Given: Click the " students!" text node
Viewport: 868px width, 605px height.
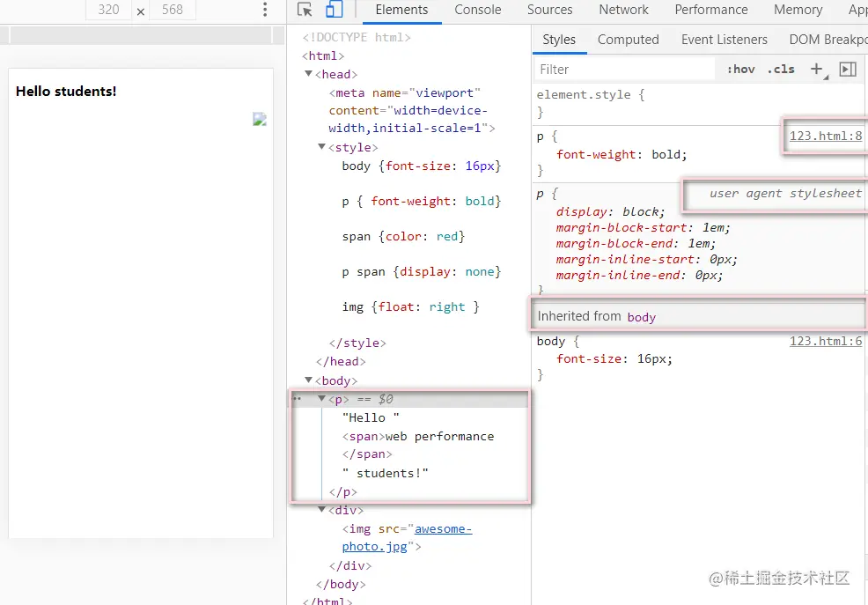Looking at the screenshot, I should (386, 473).
